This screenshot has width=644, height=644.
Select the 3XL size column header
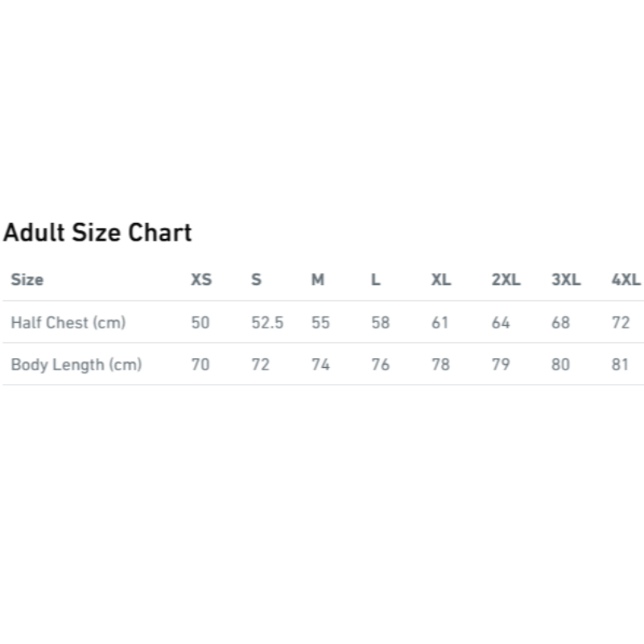[566, 280]
